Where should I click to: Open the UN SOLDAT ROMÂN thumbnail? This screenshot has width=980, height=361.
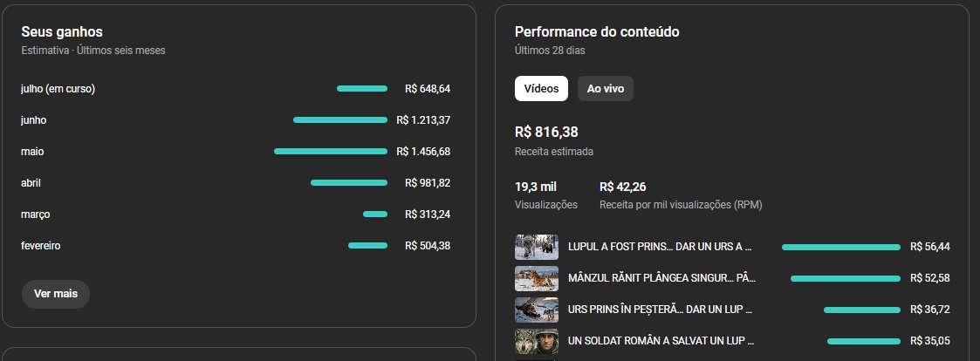click(537, 341)
